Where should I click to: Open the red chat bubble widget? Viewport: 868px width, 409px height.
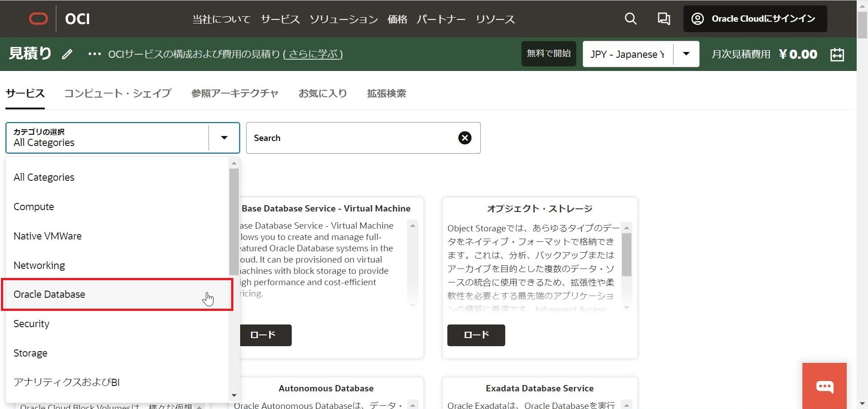coord(824,386)
